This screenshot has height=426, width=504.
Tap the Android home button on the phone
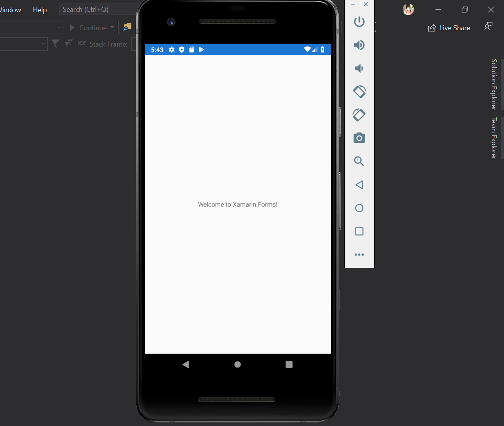237,365
